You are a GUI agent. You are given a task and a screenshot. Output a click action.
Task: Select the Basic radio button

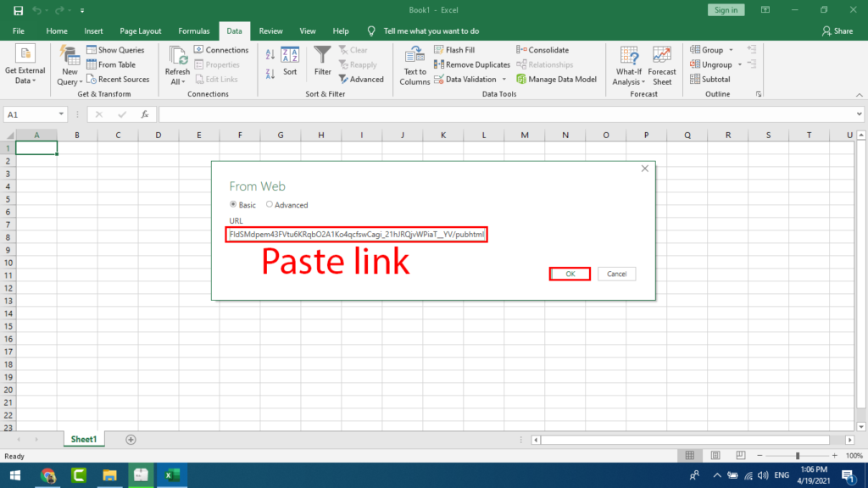(233, 205)
